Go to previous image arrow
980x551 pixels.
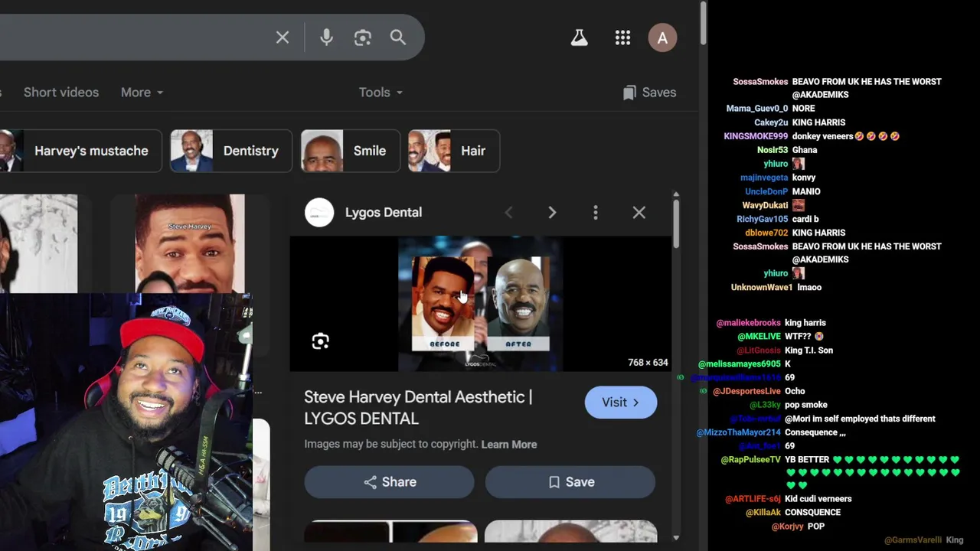point(508,213)
